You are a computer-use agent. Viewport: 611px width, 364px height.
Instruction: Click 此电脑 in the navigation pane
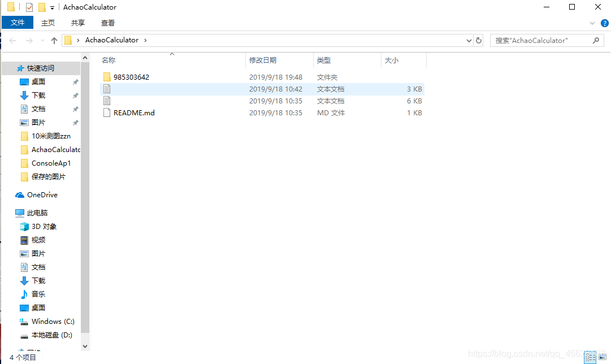pyautogui.click(x=37, y=213)
